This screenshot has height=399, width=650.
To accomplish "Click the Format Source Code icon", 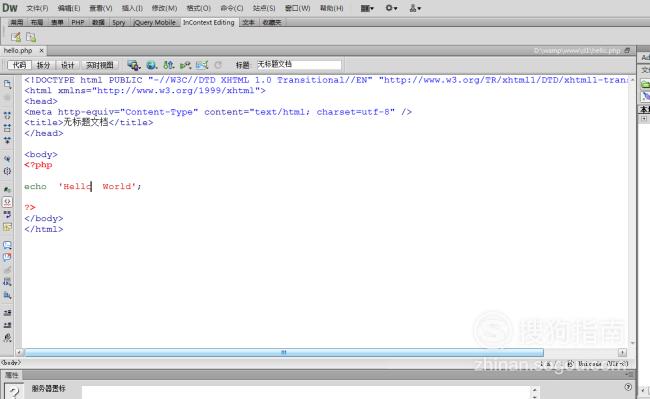I will click(7, 338).
